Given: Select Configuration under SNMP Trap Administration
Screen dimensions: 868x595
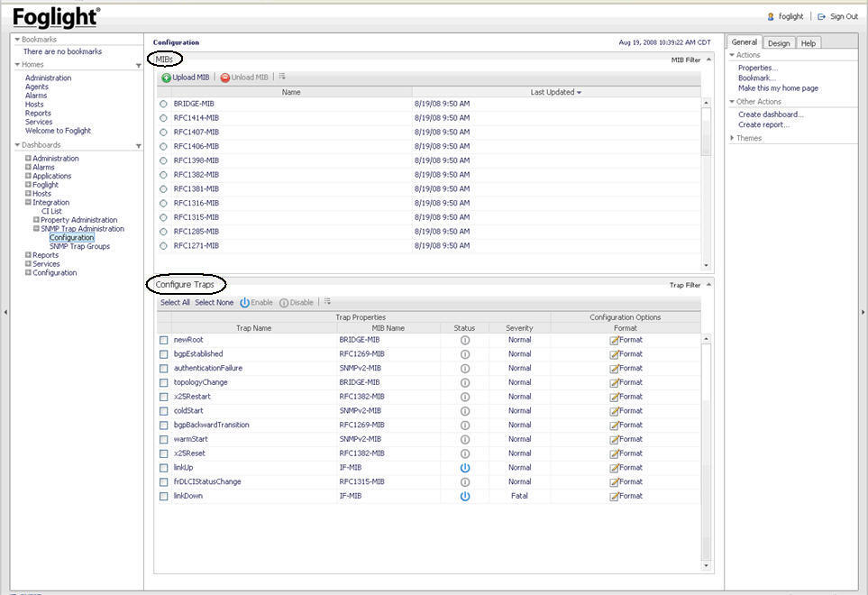Looking at the screenshot, I should pyautogui.click(x=72, y=237).
